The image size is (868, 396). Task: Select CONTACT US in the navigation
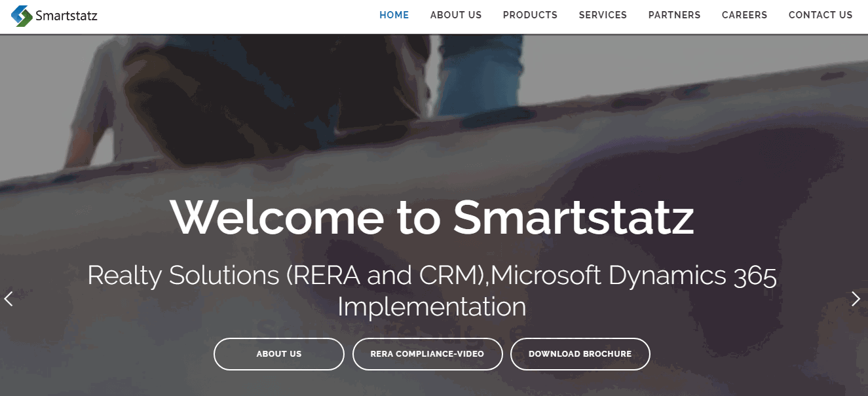click(820, 15)
